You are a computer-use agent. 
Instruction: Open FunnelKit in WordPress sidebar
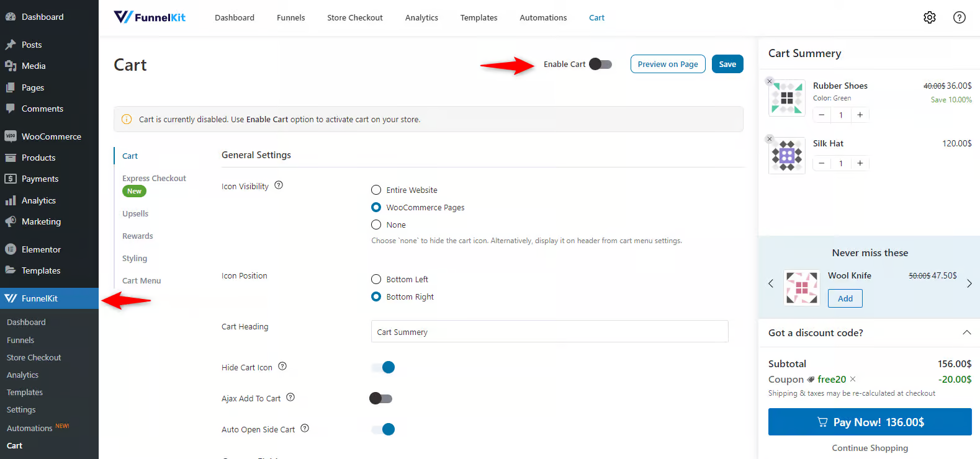49,298
